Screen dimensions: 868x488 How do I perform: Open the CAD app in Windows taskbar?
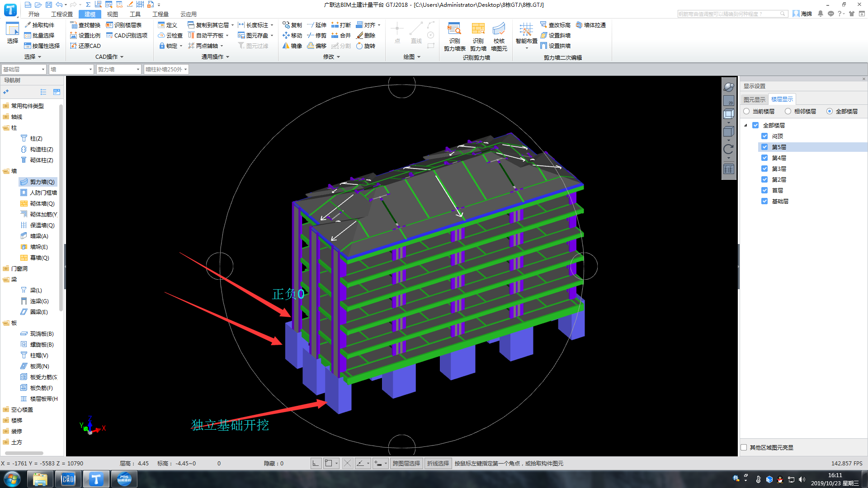(x=68, y=479)
